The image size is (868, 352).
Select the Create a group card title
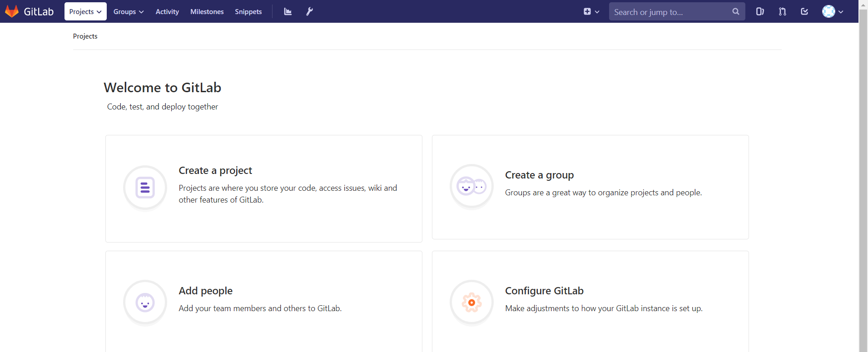pyautogui.click(x=539, y=175)
